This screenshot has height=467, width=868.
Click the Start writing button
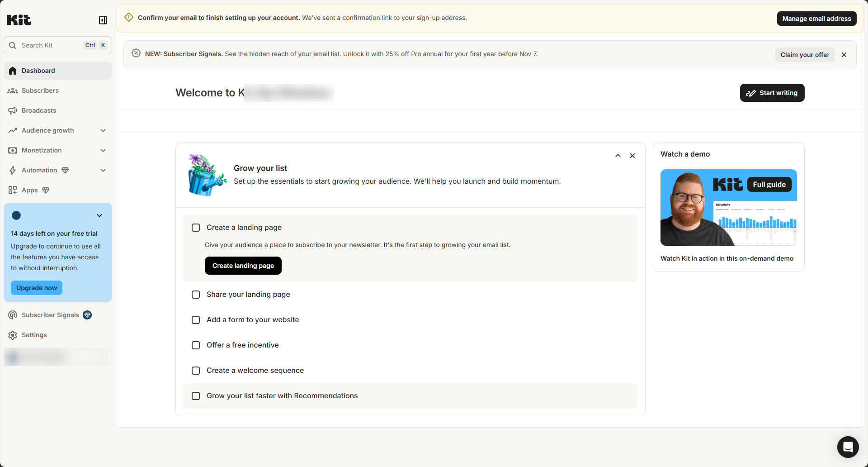tap(772, 93)
